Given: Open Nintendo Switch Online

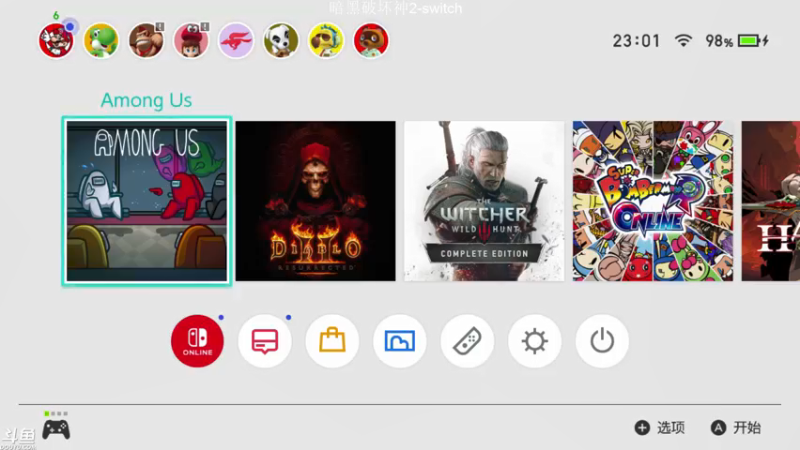Looking at the screenshot, I should point(197,341).
